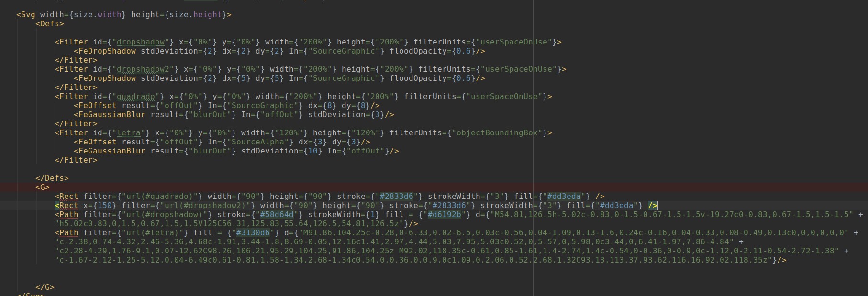Viewport: 868px width, 296px height.
Task: Click "url(#letra)" in the second Path
Action: [x=152, y=233]
